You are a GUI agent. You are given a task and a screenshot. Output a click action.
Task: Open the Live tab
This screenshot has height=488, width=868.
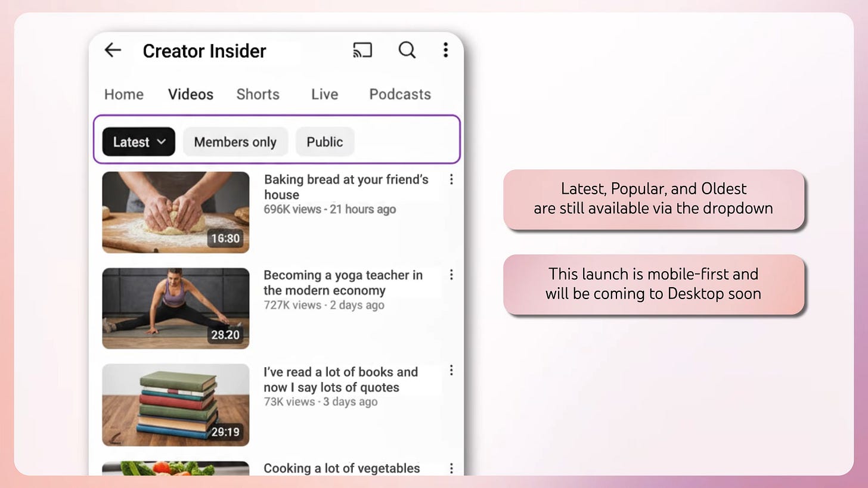[x=325, y=94]
